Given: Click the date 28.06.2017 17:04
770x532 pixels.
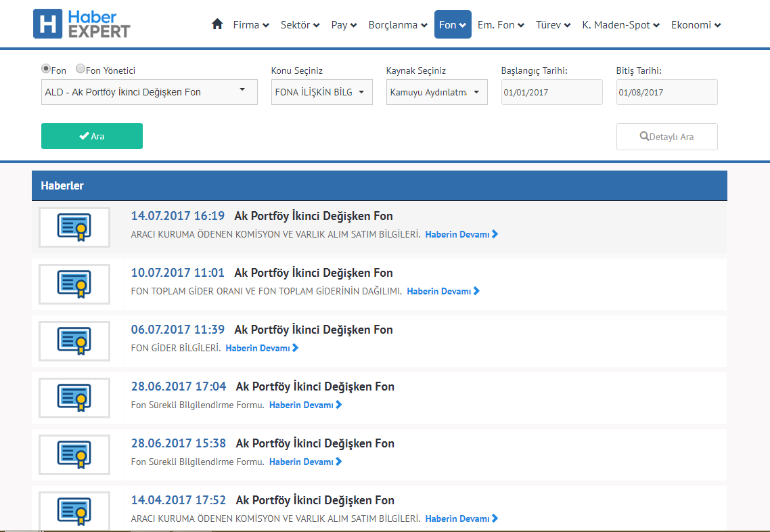Looking at the screenshot, I should [178, 386].
